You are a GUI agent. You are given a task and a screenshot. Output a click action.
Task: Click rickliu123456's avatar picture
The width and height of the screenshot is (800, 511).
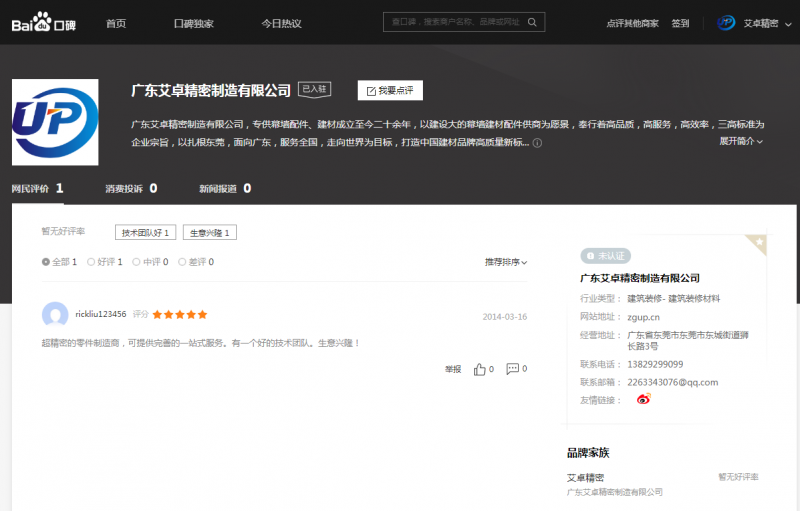pyautogui.click(x=55, y=314)
